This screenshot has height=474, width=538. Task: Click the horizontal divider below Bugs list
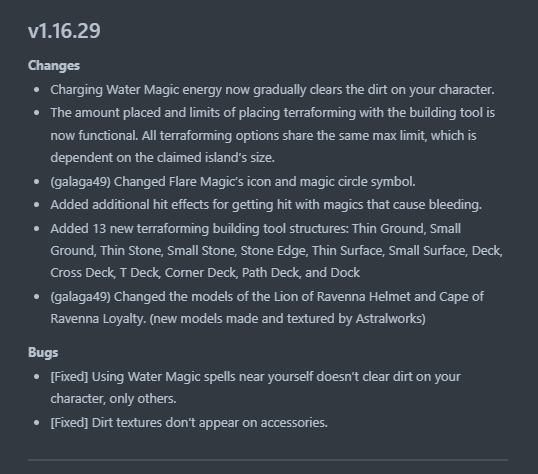[268, 460]
